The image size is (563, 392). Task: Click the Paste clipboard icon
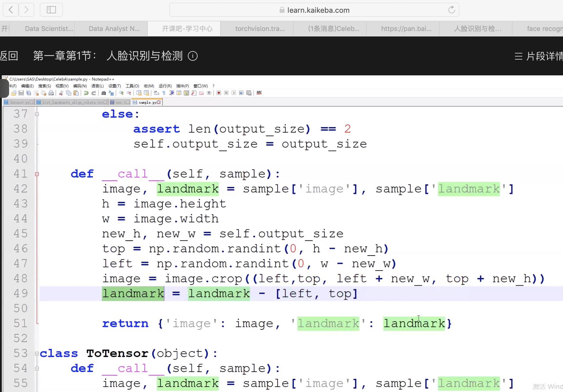76,93
